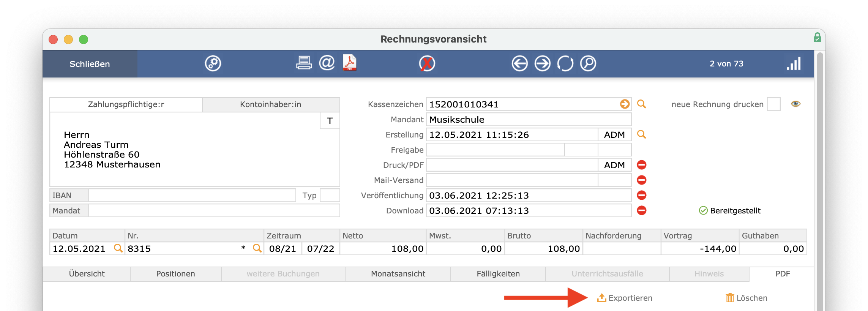The width and height of the screenshot is (868, 311).
Task: Click the 2 von 73 record counter
Action: click(726, 64)
